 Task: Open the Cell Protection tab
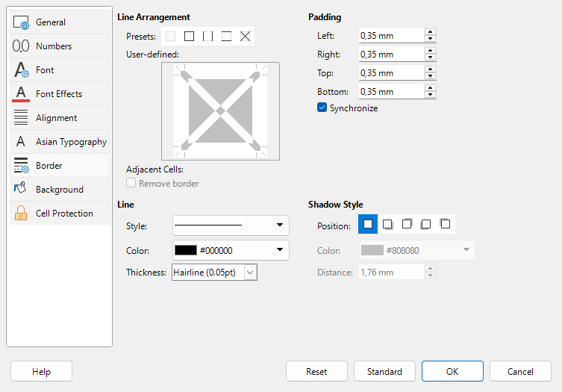(x=60, y=214)
